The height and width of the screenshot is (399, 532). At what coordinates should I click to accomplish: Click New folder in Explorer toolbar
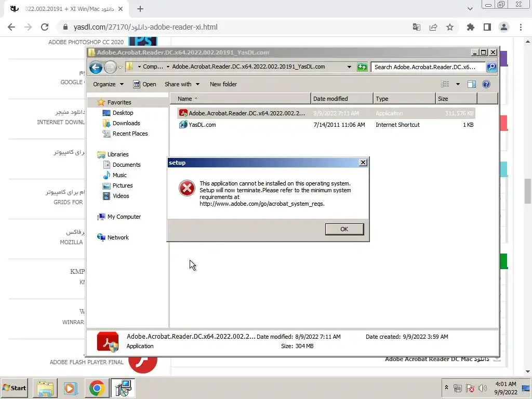[223, 84]
